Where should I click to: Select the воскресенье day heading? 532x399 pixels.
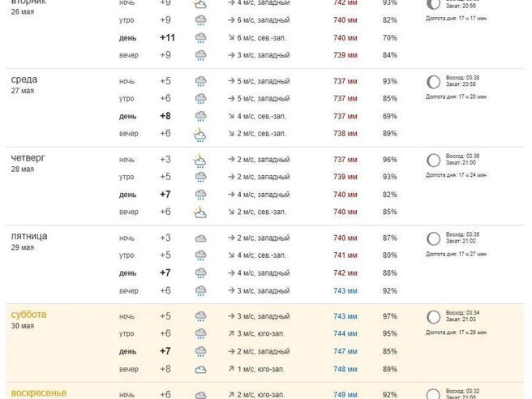[39, 393]
